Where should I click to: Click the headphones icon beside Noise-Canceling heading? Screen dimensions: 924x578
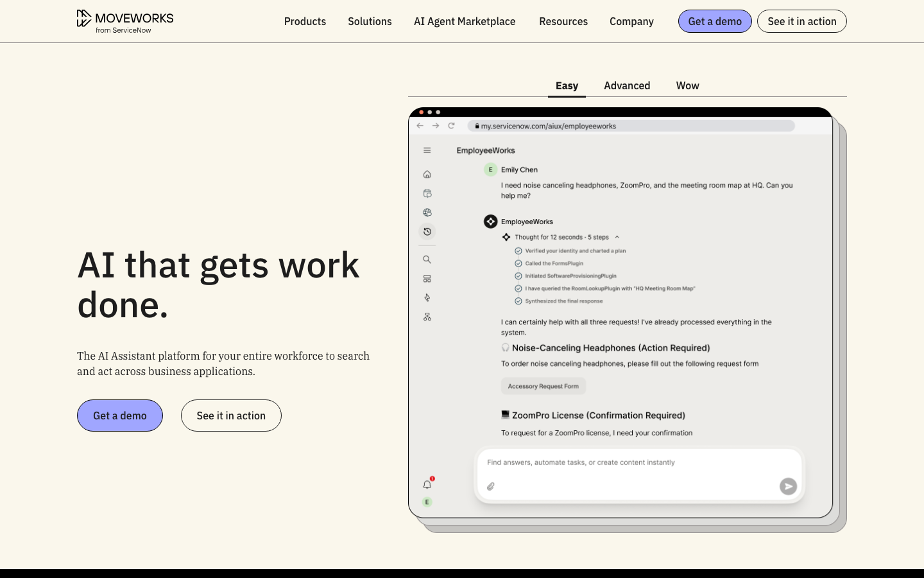point(505,347)
